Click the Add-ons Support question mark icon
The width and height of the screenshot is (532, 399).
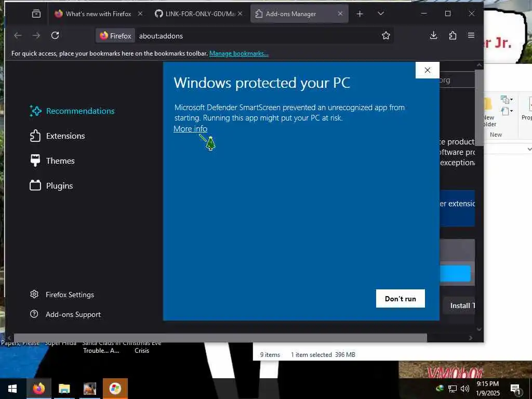click(x=34, y=314)
